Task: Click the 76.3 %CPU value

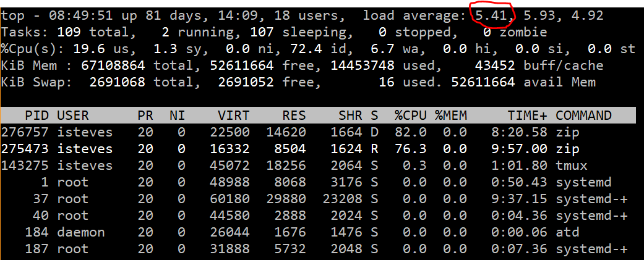Action: click(411, 148)
